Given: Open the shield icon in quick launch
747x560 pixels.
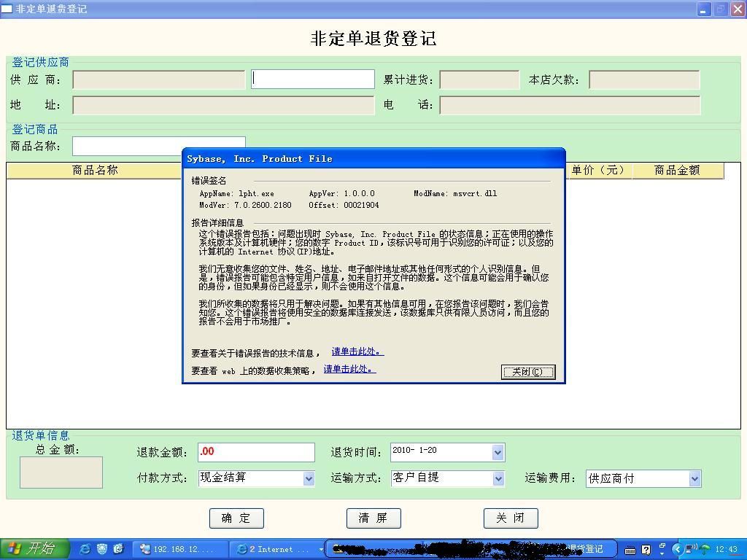Looking at the screenshot, I should tap(102, 549).
